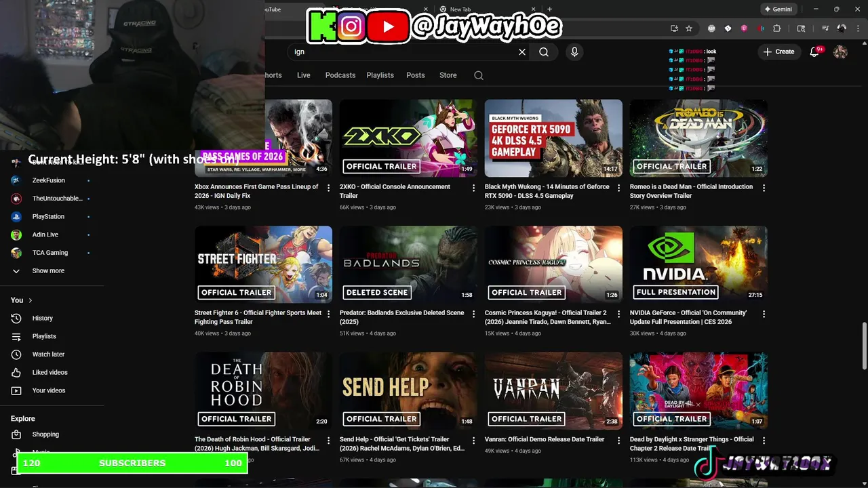
Task: Play Send Help official trailer thumbnail
Action: 408,390
